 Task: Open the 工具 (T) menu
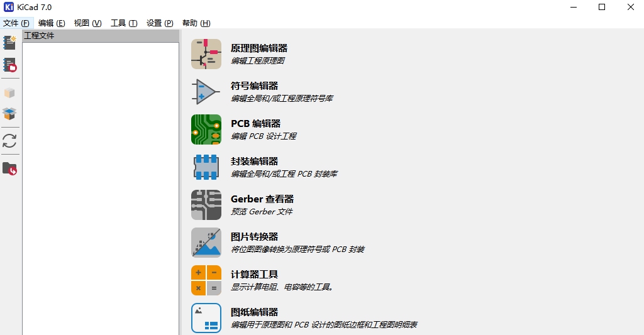pyautogui.click(x=124, y=23)
